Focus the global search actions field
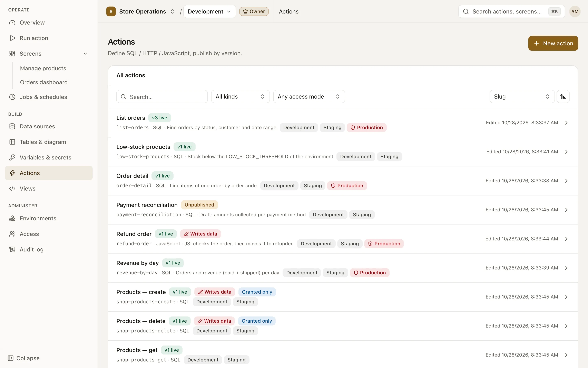 point(511,11)
